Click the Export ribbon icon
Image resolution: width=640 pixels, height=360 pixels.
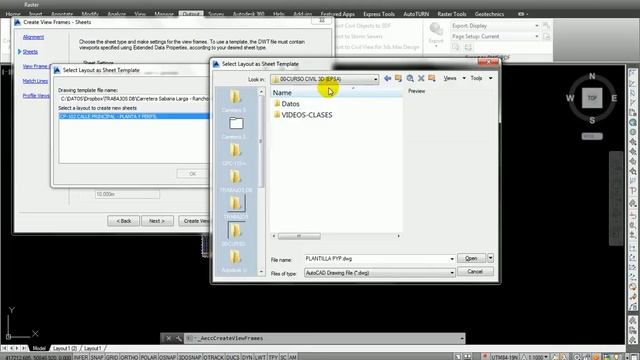436,33
